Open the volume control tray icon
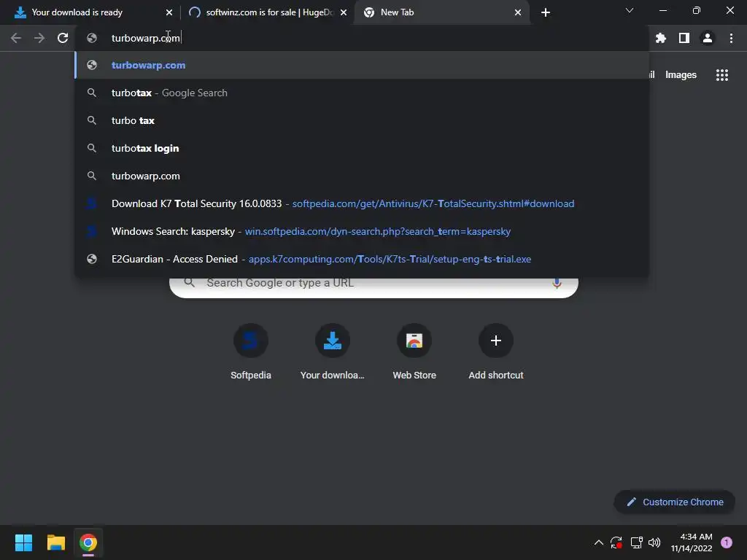 [x=654, y=542]
